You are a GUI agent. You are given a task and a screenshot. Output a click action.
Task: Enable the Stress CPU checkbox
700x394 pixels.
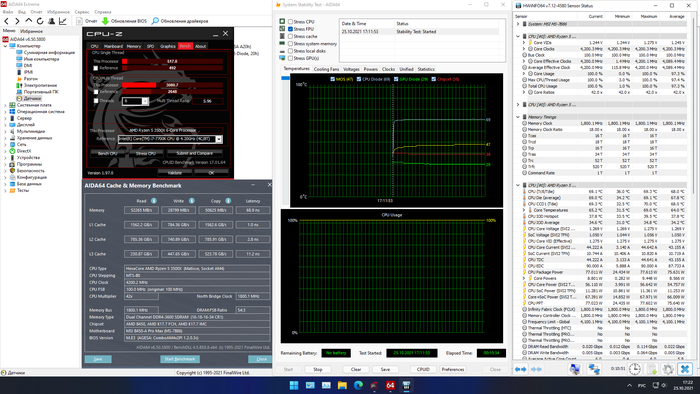click(x=291, y=21)
